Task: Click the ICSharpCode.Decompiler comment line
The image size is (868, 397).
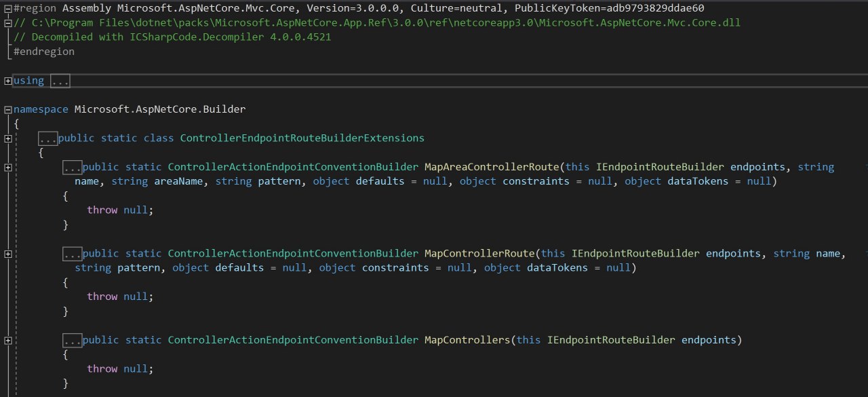Action: [172, 37]
